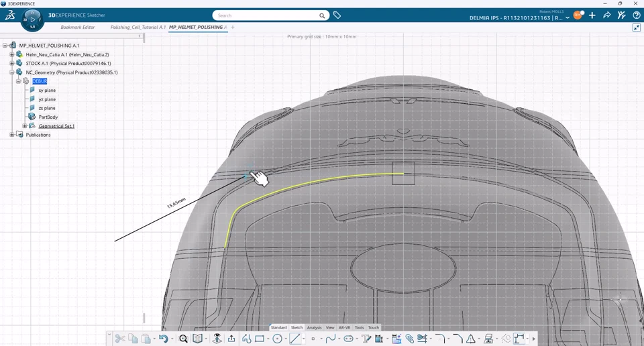
Task: Switch to the AR-VR toolbar tab
Action: [344, 327]
